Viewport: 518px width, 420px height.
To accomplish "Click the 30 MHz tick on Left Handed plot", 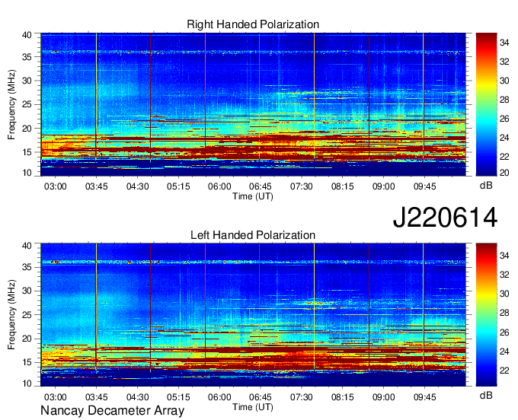I will (27, 291).
